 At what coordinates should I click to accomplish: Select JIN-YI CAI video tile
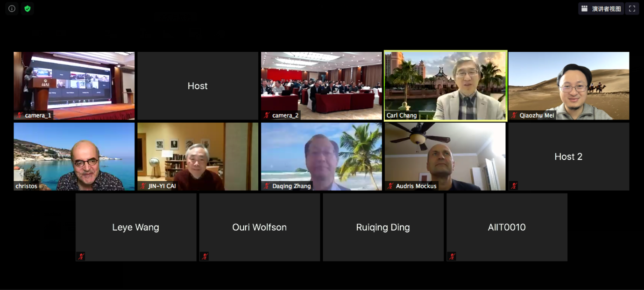click(x=198, y=156)
